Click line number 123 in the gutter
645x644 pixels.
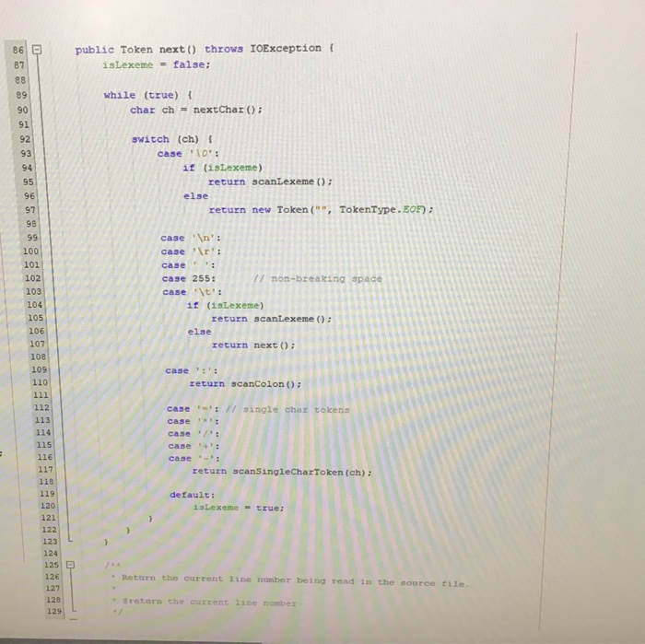[x=50, y=541]
